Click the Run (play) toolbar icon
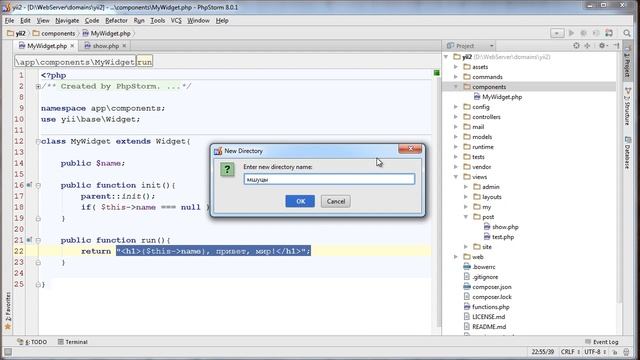The height and width of the screenshot is (360, 640). [x=571, y=33]
